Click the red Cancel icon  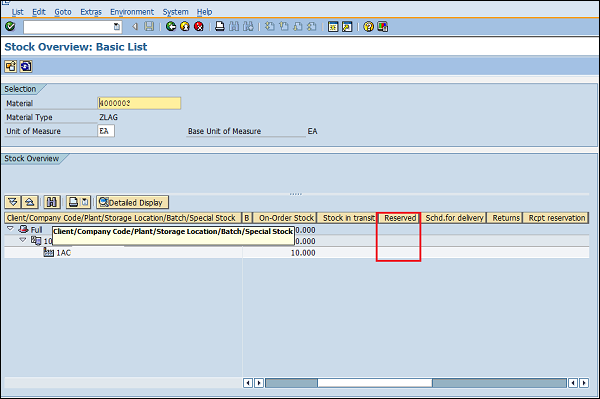199,26
